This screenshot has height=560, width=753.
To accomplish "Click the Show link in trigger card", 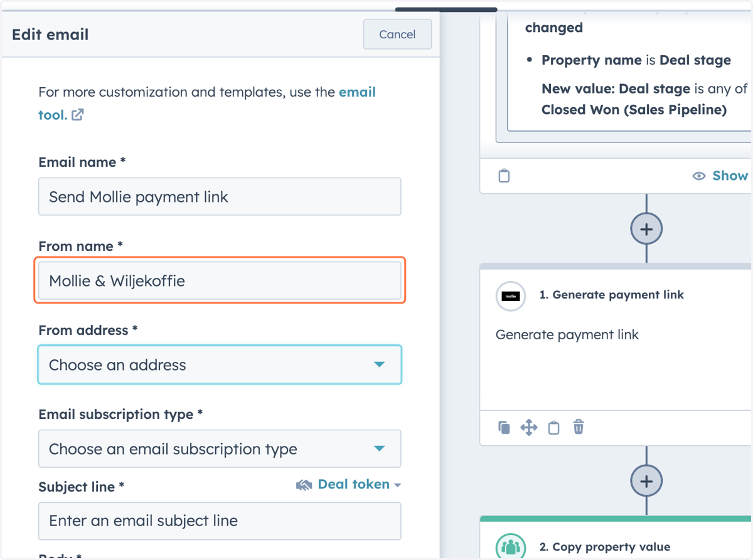I will pyautogui.click(x=730, y=176).
